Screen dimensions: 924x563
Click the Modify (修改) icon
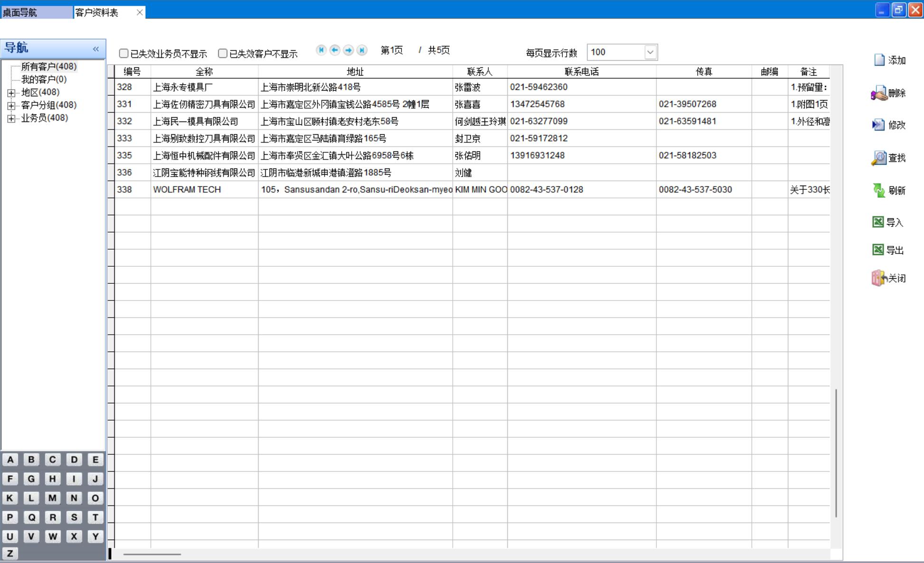[878, 125]
